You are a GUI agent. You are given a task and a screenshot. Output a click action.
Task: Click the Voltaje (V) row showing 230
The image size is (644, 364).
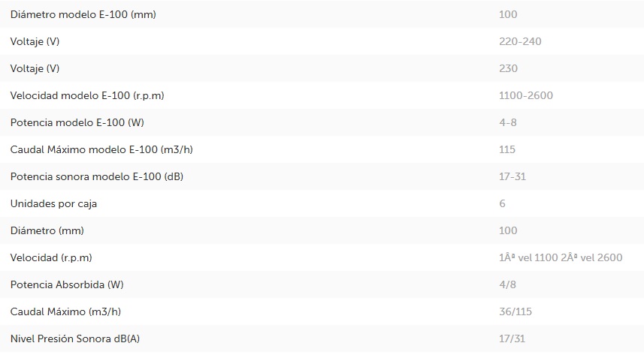coord(322,68)
